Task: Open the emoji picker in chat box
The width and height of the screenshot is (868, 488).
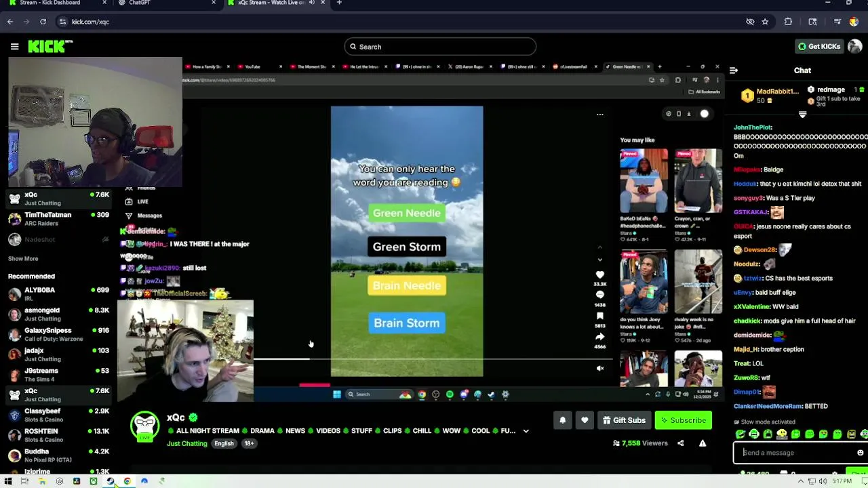Action: pyautogui.click(x=860, y=453)
